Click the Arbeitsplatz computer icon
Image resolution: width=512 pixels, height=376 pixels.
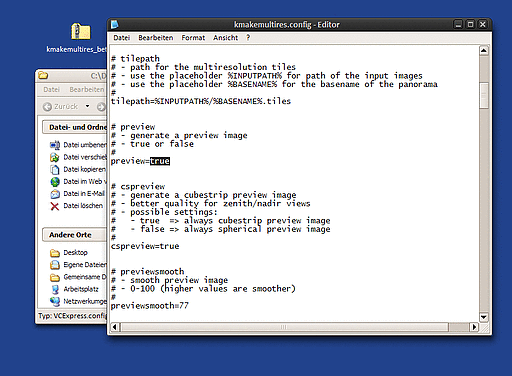click(x=55, y=289)
